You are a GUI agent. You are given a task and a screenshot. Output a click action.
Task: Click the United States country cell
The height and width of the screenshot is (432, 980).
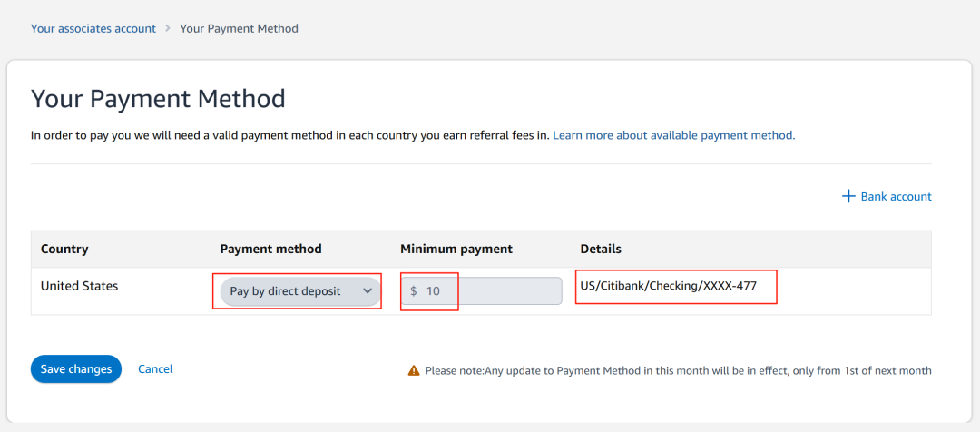79,286
